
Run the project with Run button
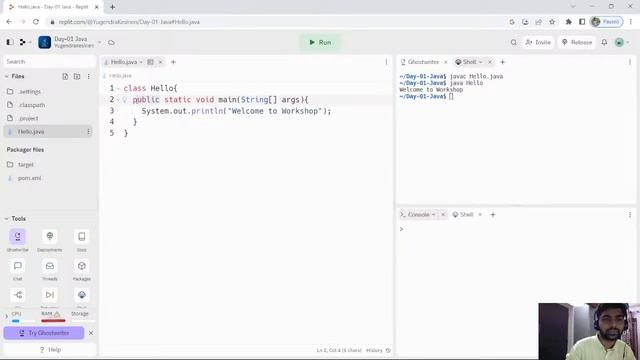(x=320, y=42)
